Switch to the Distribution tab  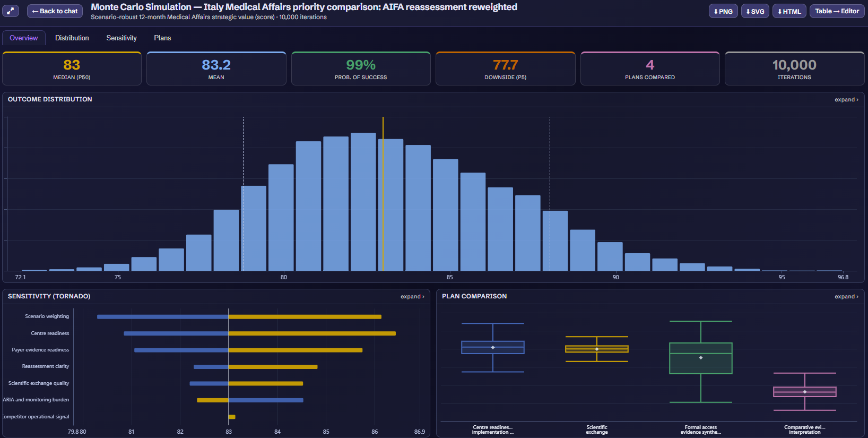72,38
